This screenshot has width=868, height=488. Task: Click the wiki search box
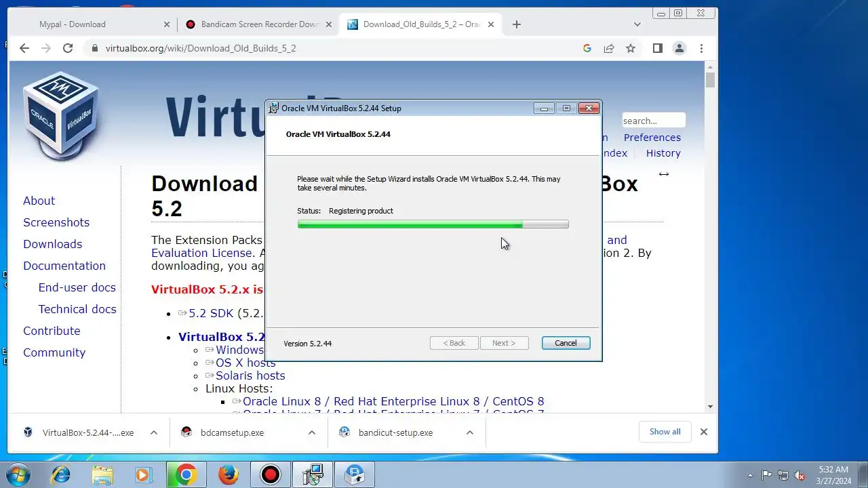tap(653, 121)
